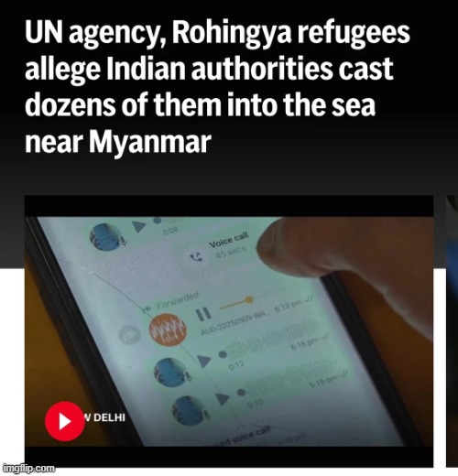The image size is (458, 476).
Task: Open the partially visible next thumbnail
Action: (453, 331)
